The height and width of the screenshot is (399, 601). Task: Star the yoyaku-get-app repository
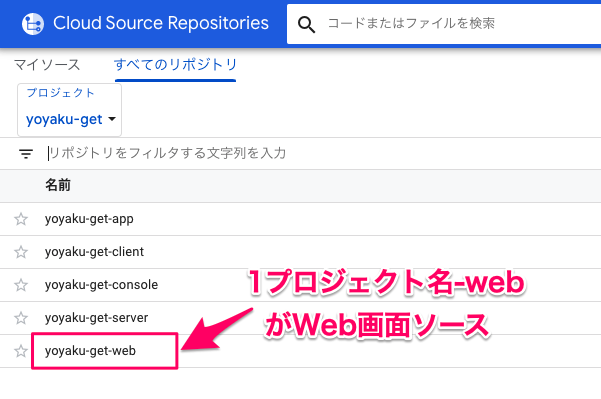[21, 219]
